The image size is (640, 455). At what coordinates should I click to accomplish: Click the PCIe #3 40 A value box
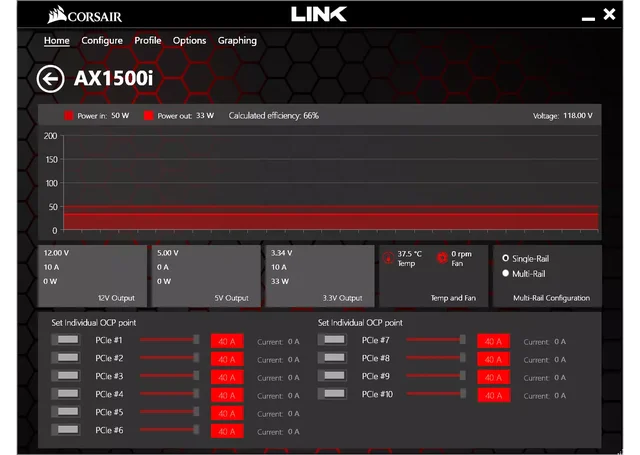(227, 377)
